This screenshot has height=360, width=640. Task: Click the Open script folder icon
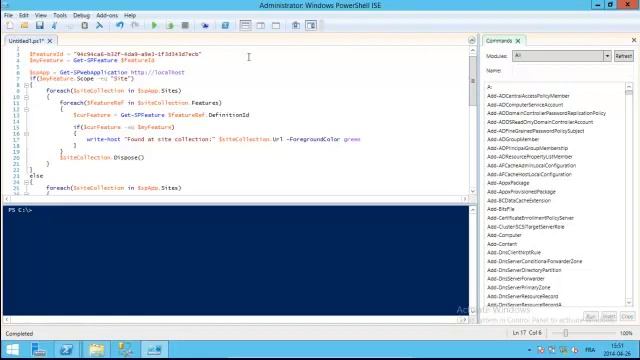(24, 25)
